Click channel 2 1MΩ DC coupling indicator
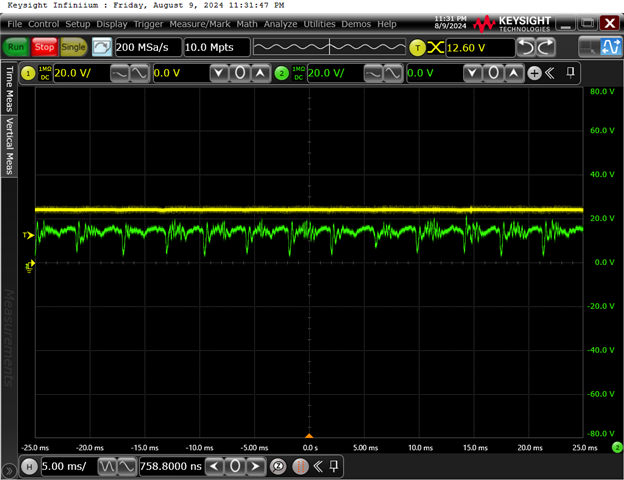 point(298,73)
